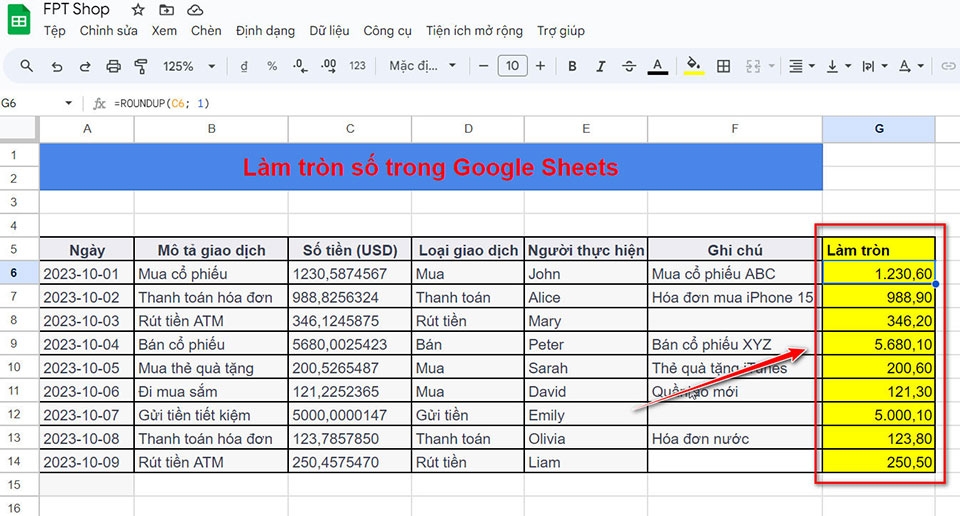Viewport: 960px width, 516px height.
Task: Click the merge cells icon
Action: [753, 66]
